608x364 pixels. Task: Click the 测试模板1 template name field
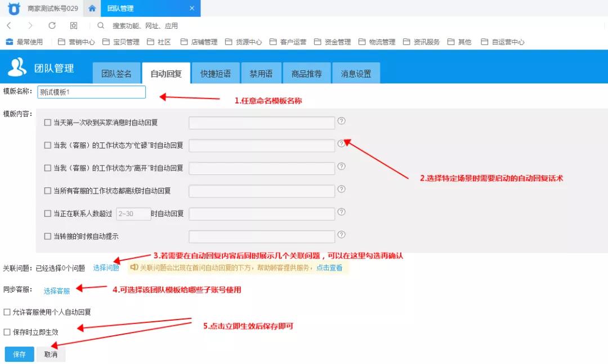(91, 92)
